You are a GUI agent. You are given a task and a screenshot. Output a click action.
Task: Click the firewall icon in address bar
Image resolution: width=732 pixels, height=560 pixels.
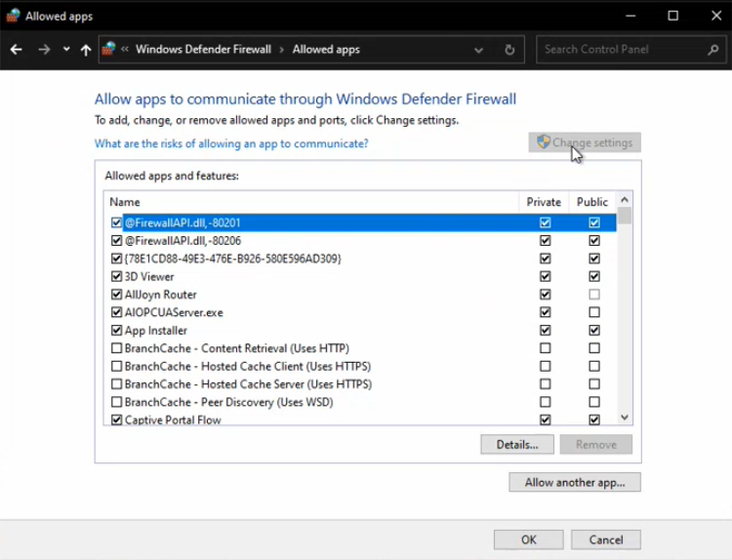pyautogui.click(x=108, y=49)
